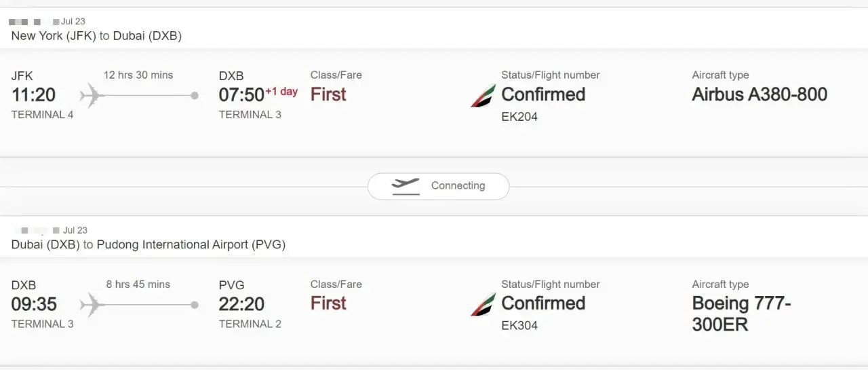Screen dimensions: 868x370
Task: Click the airplane icon on JFK route line
Action: tap(92, 96)
